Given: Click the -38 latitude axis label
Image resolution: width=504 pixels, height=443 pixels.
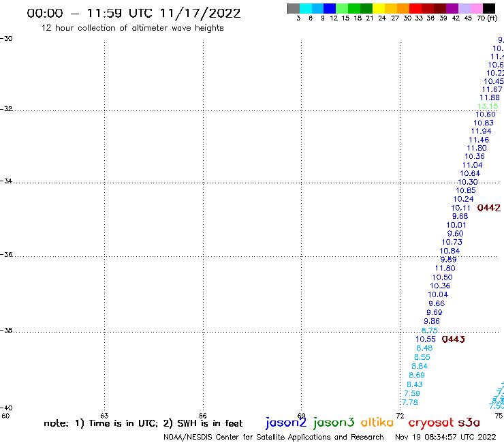Looking at the screenshot, I should tap(6, 331).
